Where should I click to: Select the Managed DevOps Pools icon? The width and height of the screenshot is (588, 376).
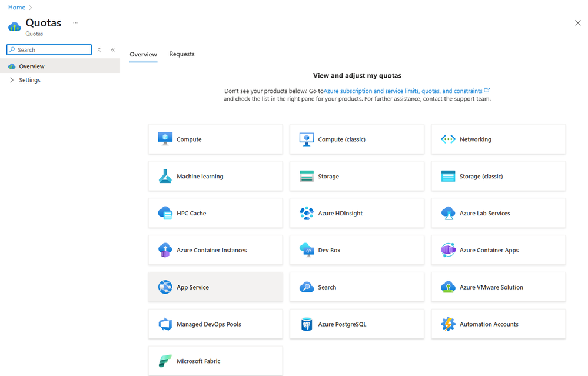point(165,324)
